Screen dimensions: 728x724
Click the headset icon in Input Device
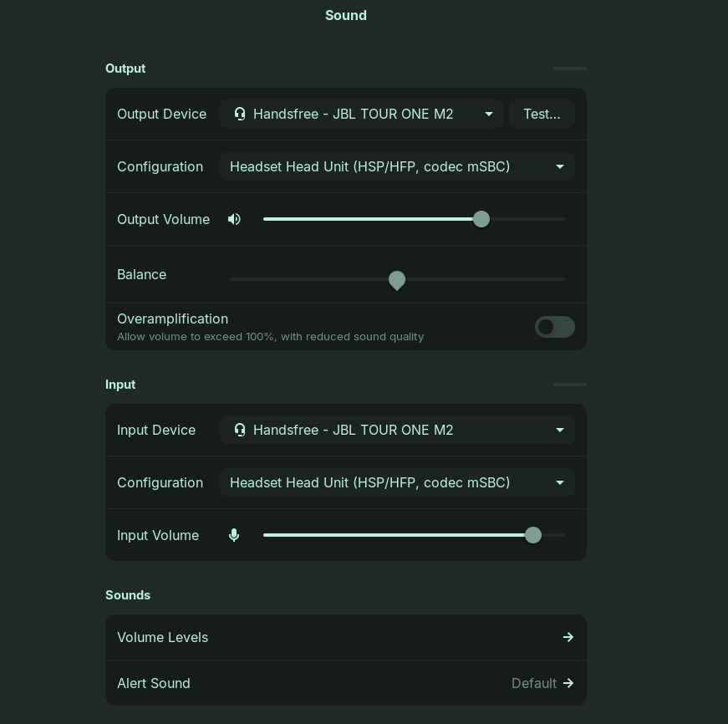tap(240, 430)
